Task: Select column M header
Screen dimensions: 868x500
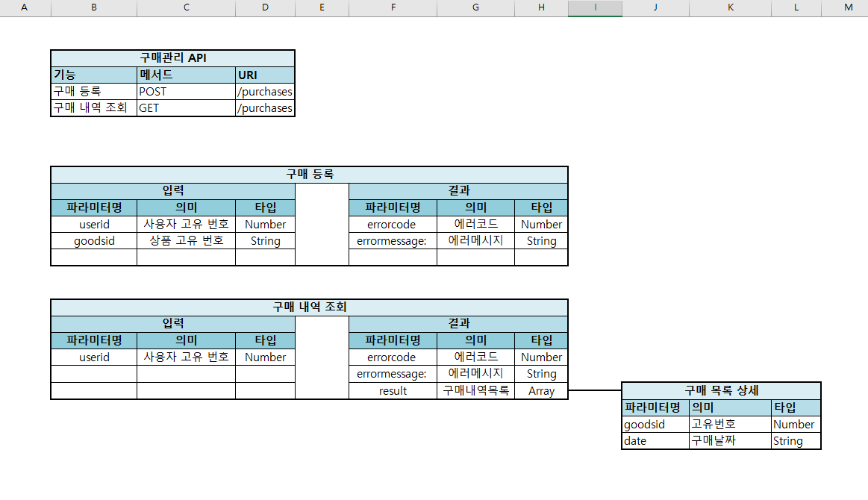Action: 845,7
